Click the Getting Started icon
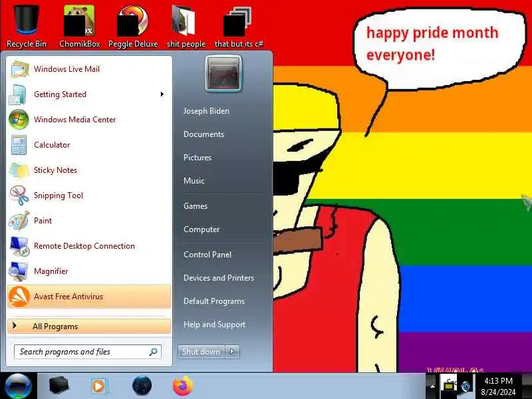Viewport: 532px width, 399px height. pyautogui.click(x=19, y=94)
